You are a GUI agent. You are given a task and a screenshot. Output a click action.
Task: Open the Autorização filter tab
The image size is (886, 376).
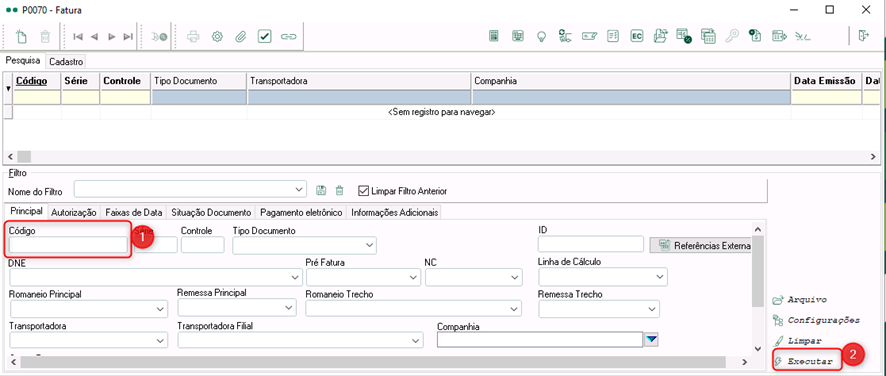pyautogui.click(x=74, y=213)
